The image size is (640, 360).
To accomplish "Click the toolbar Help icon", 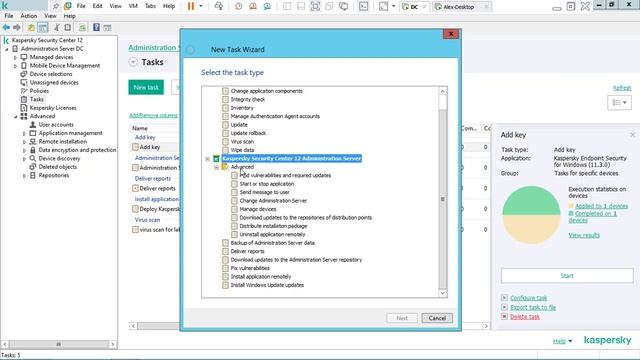I will (x=96, y=27).
